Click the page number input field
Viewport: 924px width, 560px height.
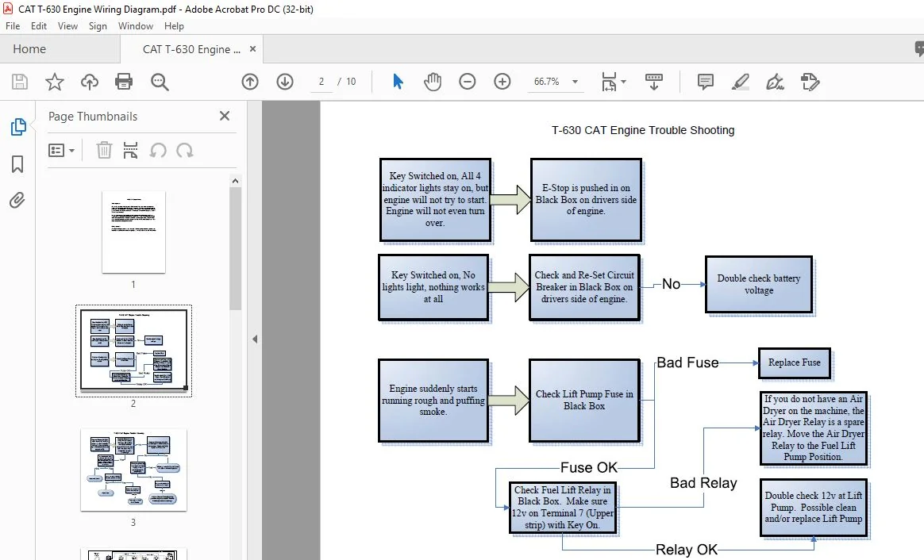[x=321, y=82]
